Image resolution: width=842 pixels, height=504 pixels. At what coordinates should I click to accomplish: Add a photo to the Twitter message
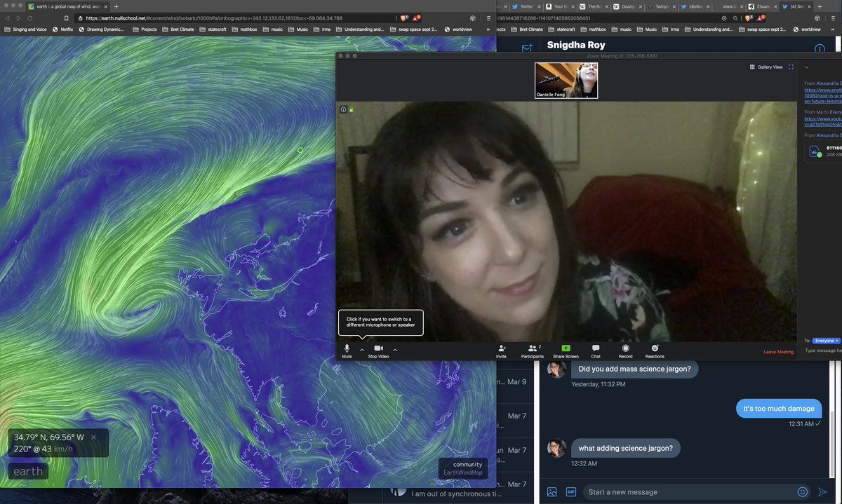552,492
